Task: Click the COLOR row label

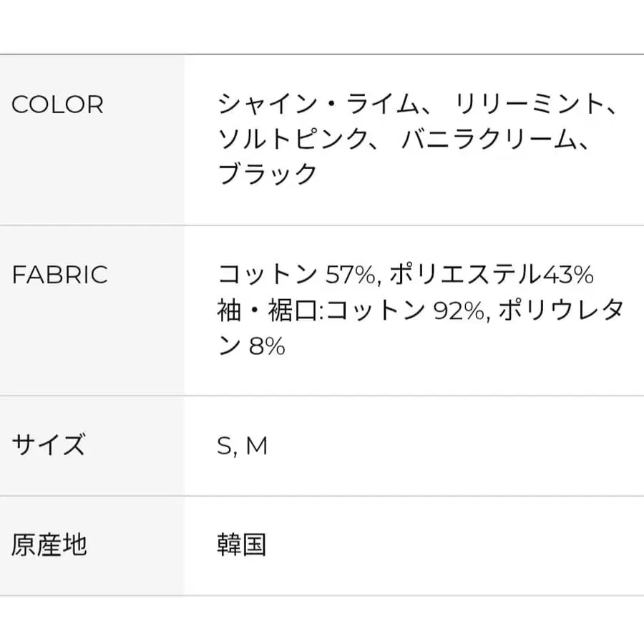Action: [x=57, y=104]
